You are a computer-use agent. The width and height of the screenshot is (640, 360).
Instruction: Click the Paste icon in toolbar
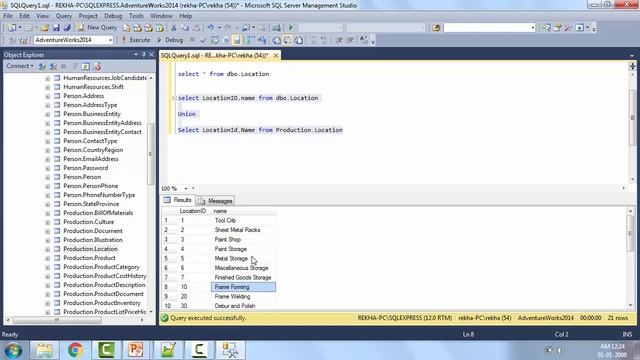click(x=196, y=28)
